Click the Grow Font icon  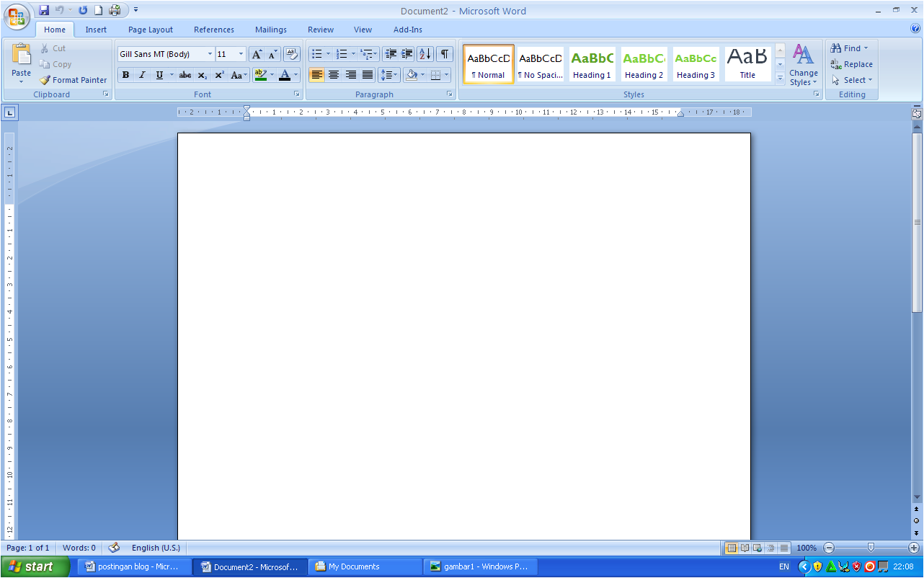click(x=257, y=54)
